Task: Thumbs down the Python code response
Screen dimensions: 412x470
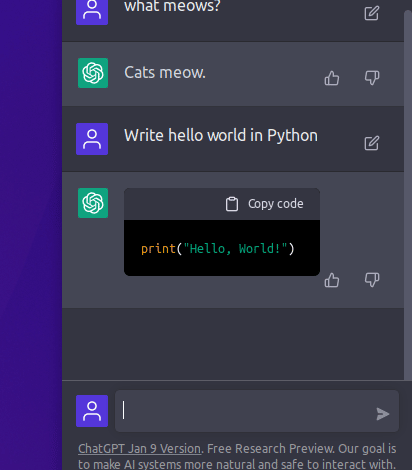Action: click(x=372, y=280)
